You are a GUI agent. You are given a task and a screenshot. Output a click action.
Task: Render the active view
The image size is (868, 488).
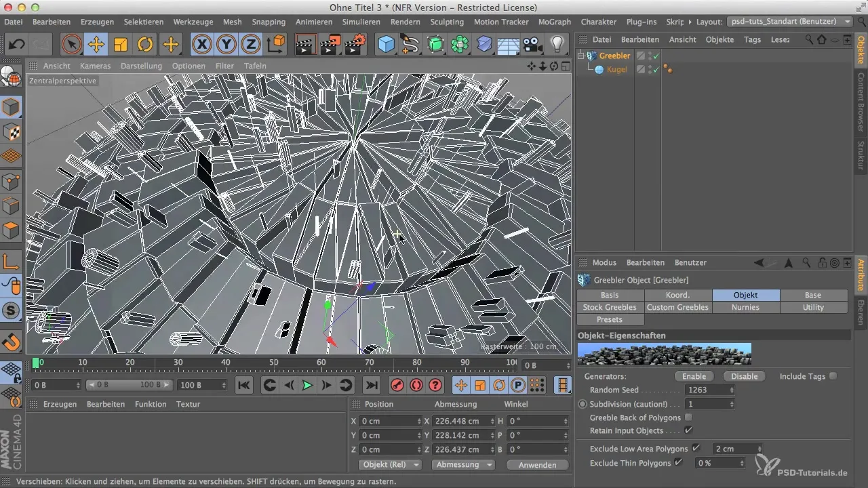tap(307, 45)
